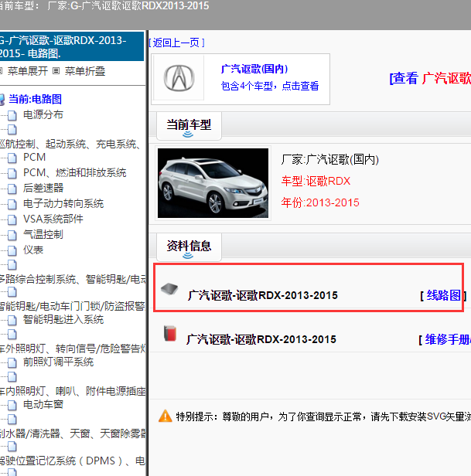This screenshot has width=471, height=476.
Task: Open 后差速器 tree item
Action: click(43, 188)
